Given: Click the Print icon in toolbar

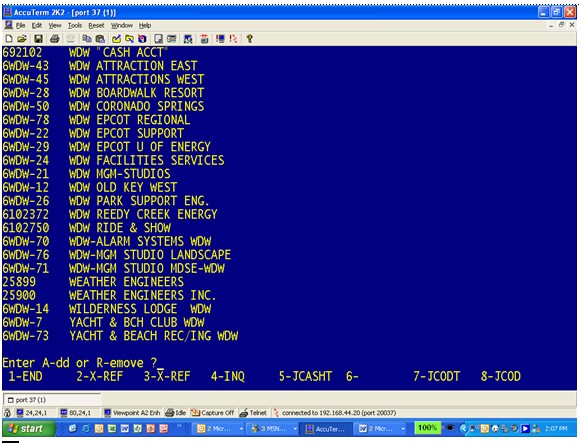Looking at the screenshot, I should 54,39.
